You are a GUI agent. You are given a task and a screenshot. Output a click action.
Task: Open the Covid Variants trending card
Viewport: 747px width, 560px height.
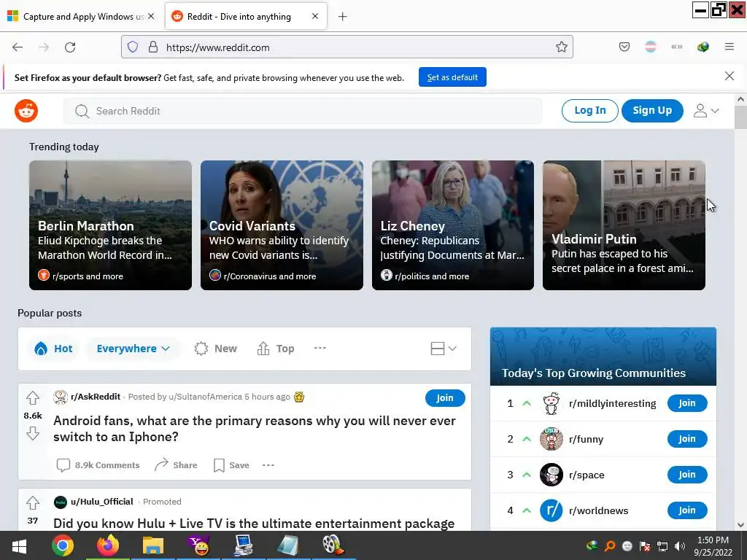click(x=282, y=225)
